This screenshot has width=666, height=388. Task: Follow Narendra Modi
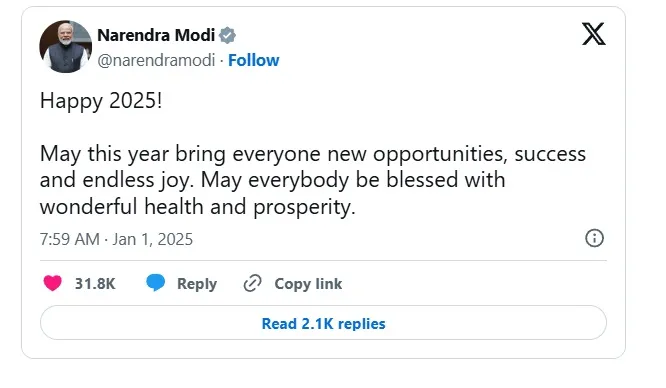click(x=254, y=60)
